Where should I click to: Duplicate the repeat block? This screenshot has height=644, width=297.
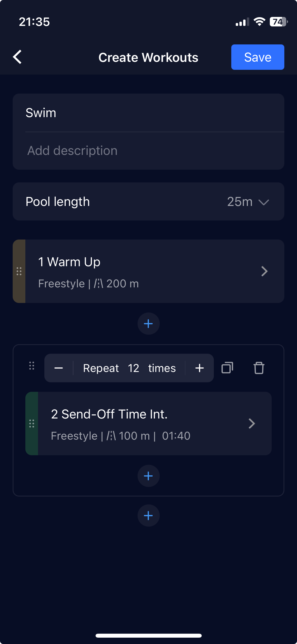tap(227, 368)
